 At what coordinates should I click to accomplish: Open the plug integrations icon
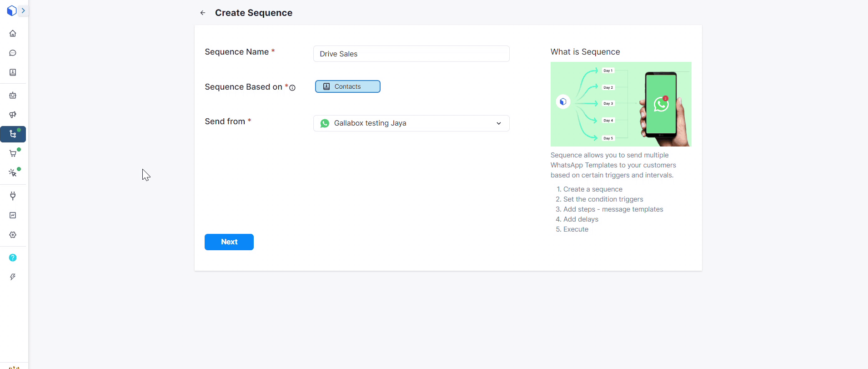tap(13, 196)
